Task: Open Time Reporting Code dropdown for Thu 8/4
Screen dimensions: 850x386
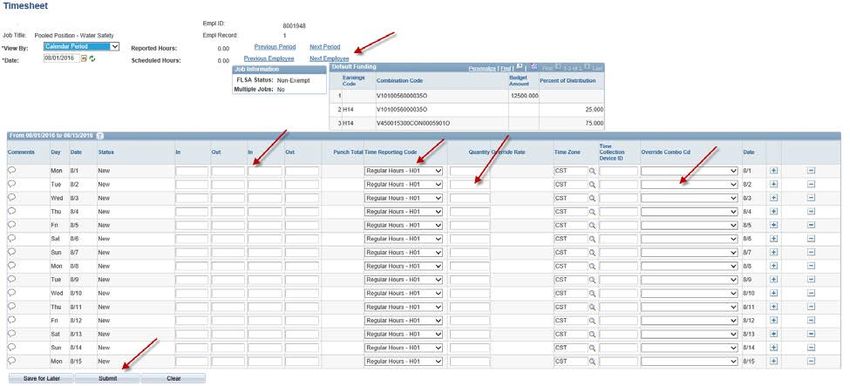Action: click(403, 211)
